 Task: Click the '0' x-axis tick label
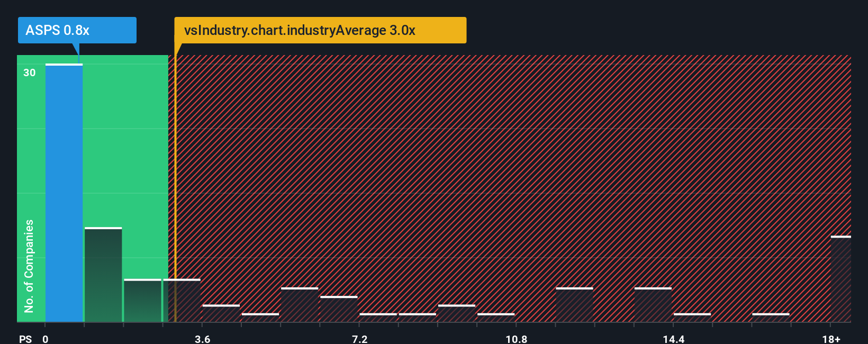46,339
